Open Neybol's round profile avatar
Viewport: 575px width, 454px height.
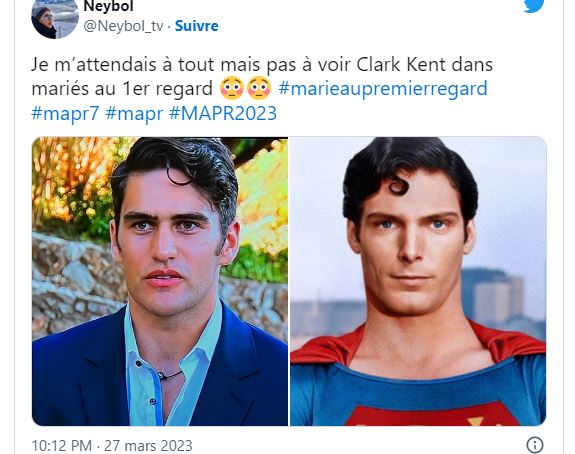55,18
